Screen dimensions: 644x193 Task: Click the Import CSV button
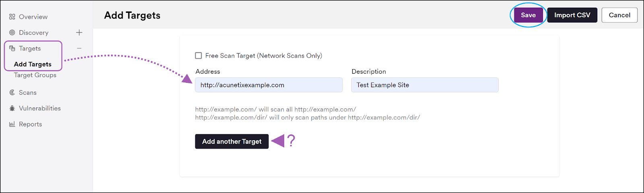click(572, 15)
